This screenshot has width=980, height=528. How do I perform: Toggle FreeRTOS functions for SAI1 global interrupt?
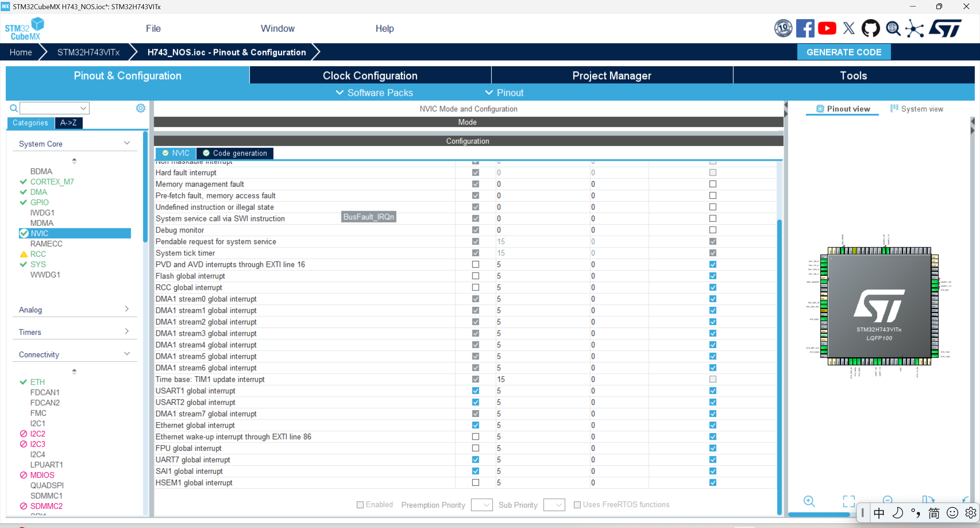click(x=712, y=471)
